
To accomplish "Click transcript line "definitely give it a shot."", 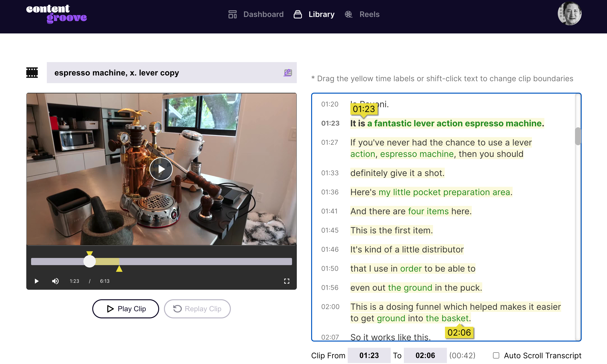I will (397, 173).
